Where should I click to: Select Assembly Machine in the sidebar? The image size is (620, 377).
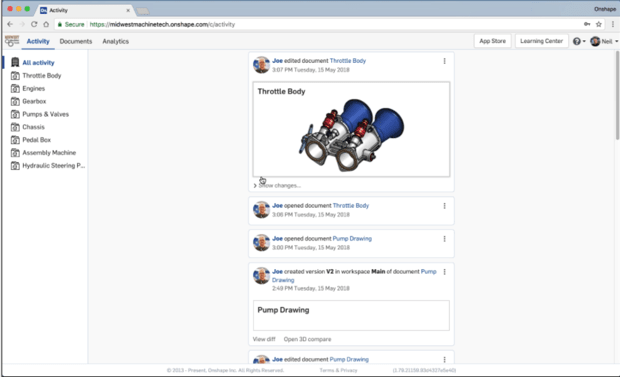[x=49, y=153]
